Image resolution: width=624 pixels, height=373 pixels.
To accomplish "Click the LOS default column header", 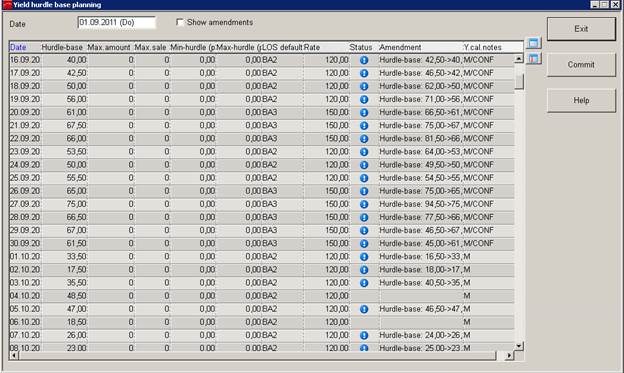I will [x=282, y=47].
